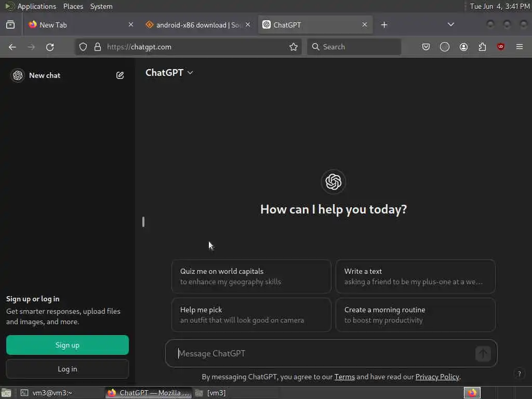Viewport: 532px width, 399px height.
Task: Collapse the sidebar using the handle
Action: 143,222
